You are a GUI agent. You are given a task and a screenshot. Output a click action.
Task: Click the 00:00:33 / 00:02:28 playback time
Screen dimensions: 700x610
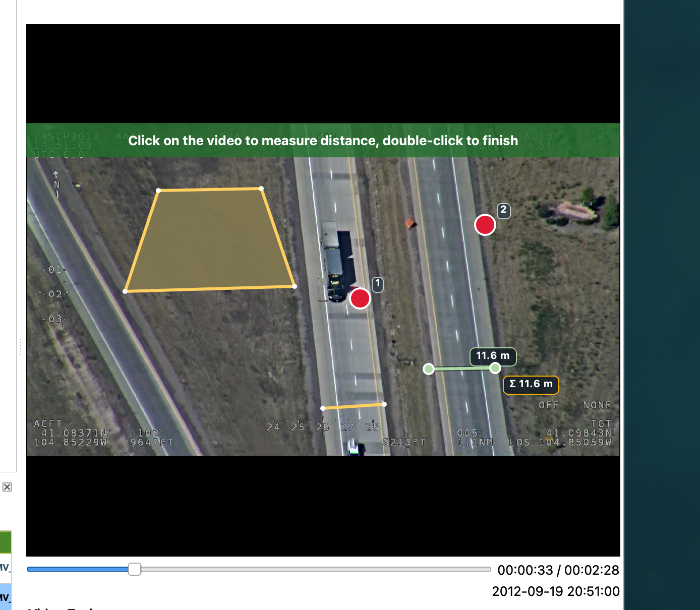click(x=558, y=570)
